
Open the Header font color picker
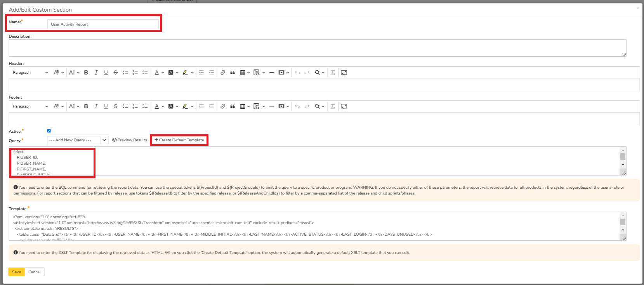159,73
